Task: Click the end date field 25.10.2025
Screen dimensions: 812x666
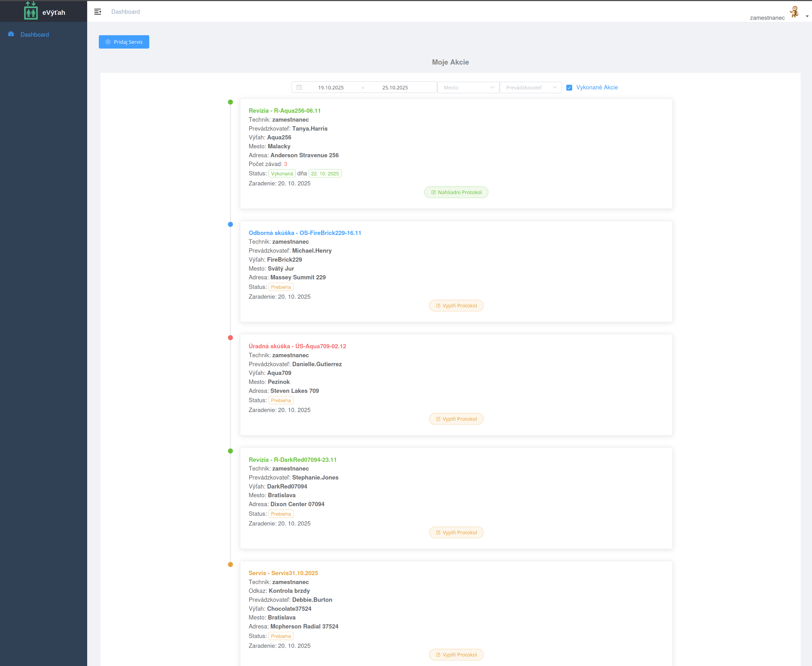Action: 395,87
